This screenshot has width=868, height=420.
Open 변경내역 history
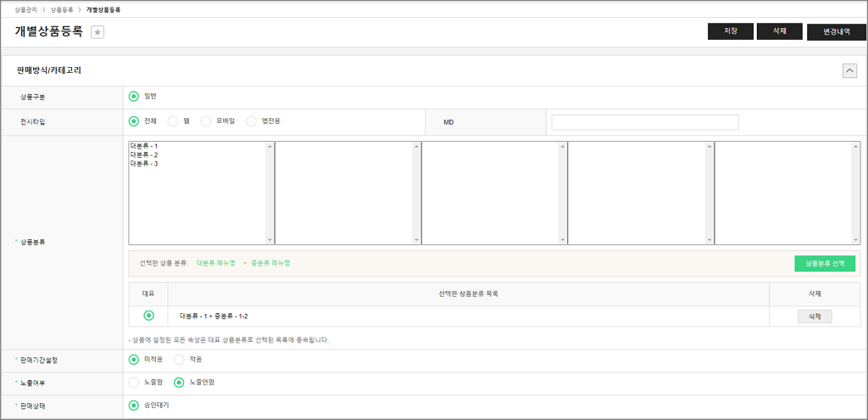click(x=836, y=32)
